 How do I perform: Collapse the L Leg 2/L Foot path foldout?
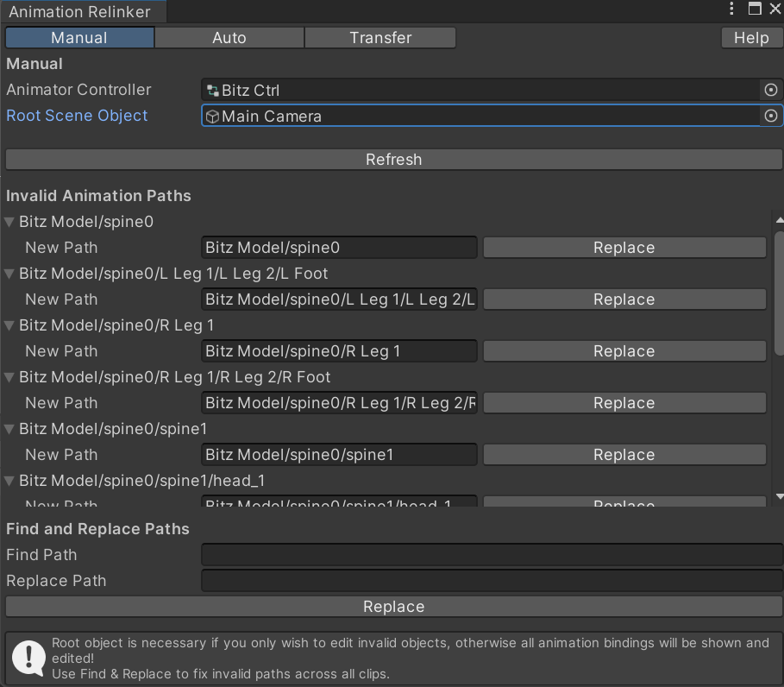point(9,274)
